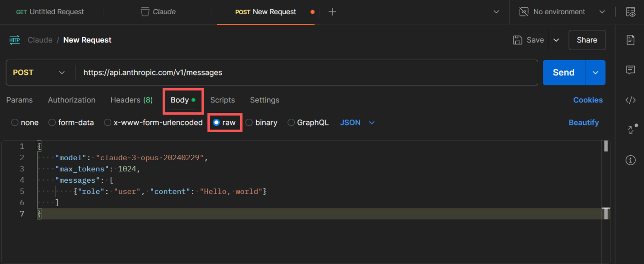Click the "Hello, world" string
This screenshot has width=644, height=264.
[231, 191]
